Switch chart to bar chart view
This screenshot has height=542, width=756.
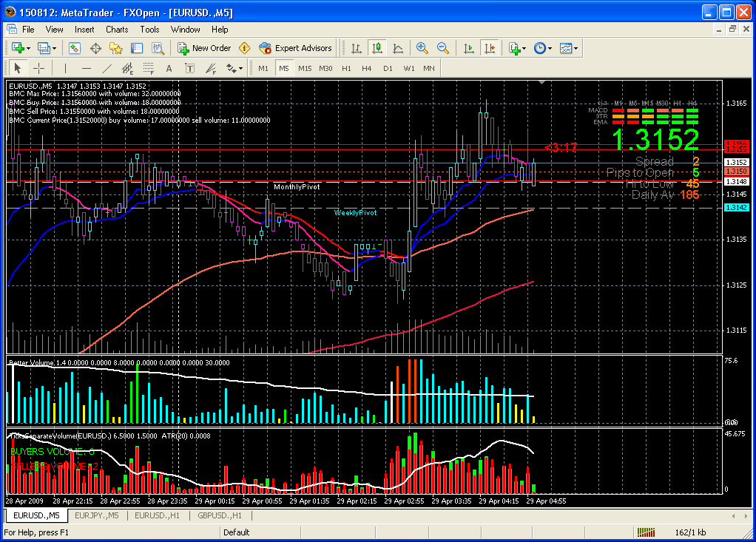(357, 48)
